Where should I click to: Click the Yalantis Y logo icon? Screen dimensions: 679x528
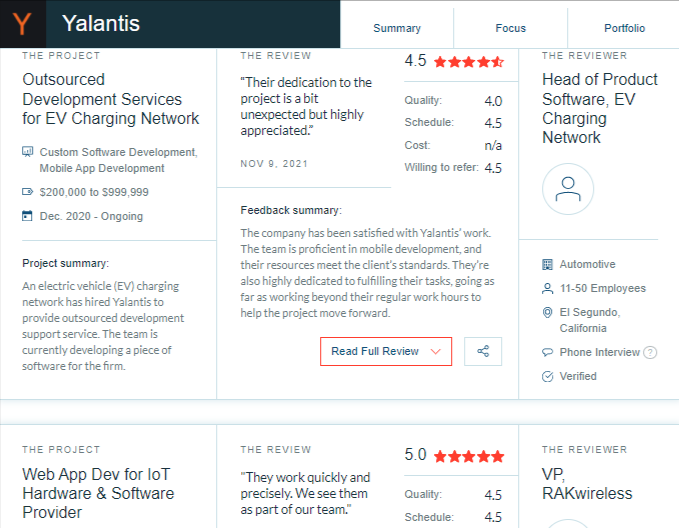pyautogui.click(x=22, y=24)
